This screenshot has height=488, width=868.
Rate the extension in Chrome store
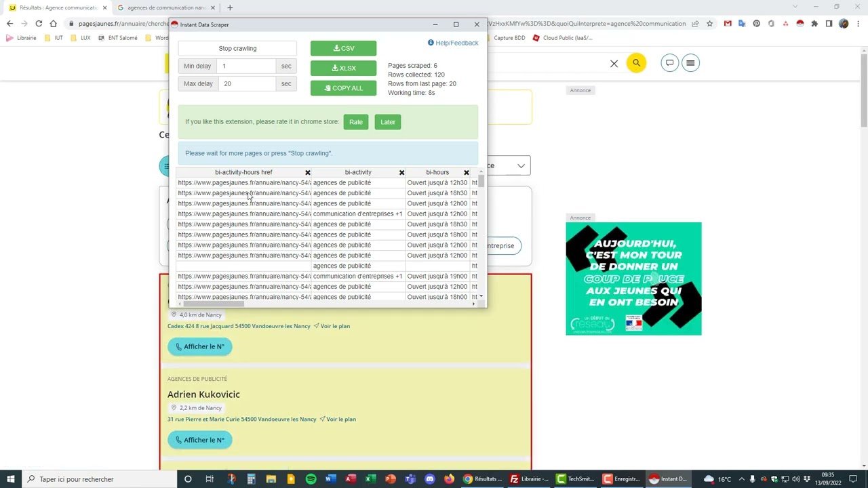(x=356, y=122)
